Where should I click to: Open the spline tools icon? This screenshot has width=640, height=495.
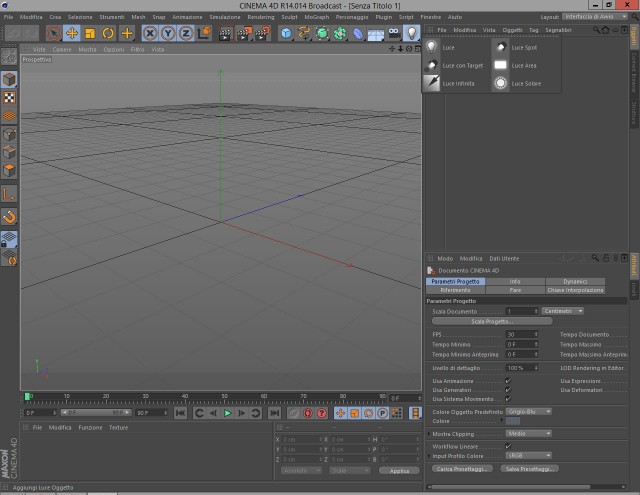(304, 33)
